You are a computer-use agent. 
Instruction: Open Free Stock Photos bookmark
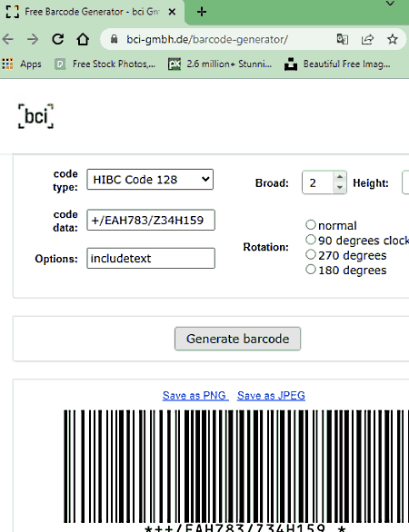click(x=105, y=64)
